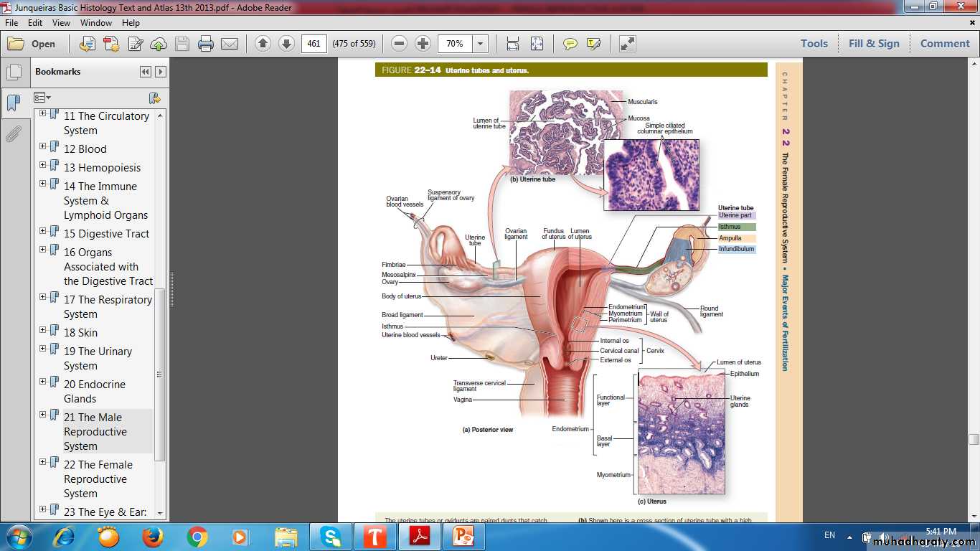The image size is (980, 551).
Task: Expand the 15 Digestive Tract bookmark
Action: click(x=43, y=231)
